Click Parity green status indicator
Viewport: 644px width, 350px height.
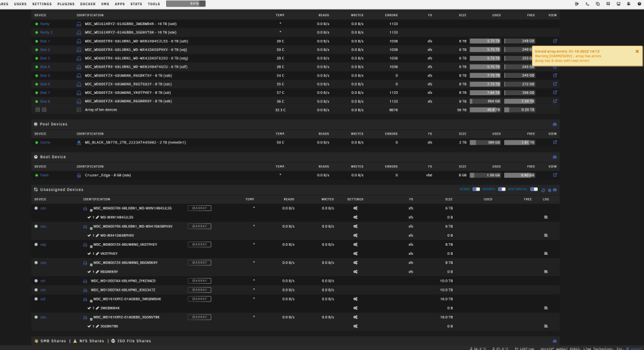click(37, 24)
